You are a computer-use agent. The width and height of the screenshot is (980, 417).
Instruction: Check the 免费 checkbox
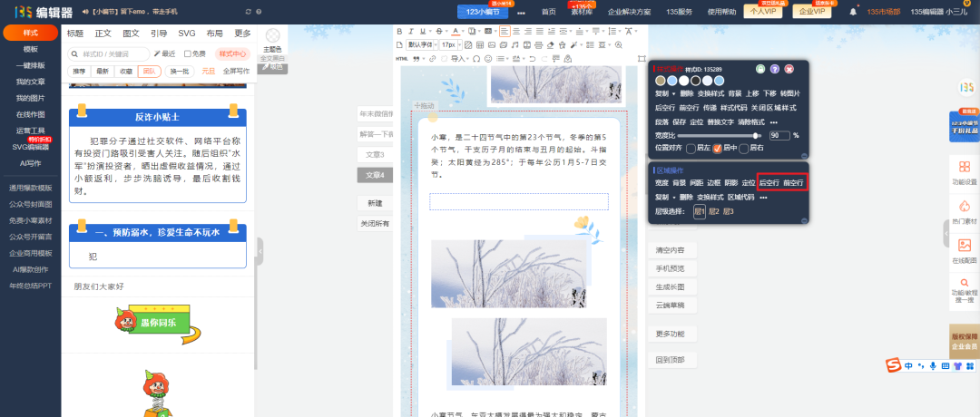pos(188,53)
